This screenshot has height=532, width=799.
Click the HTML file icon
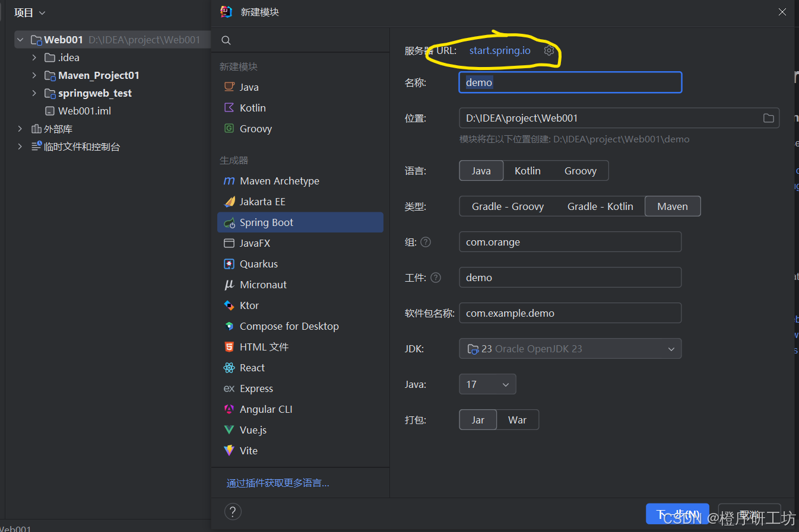[229, 347]
